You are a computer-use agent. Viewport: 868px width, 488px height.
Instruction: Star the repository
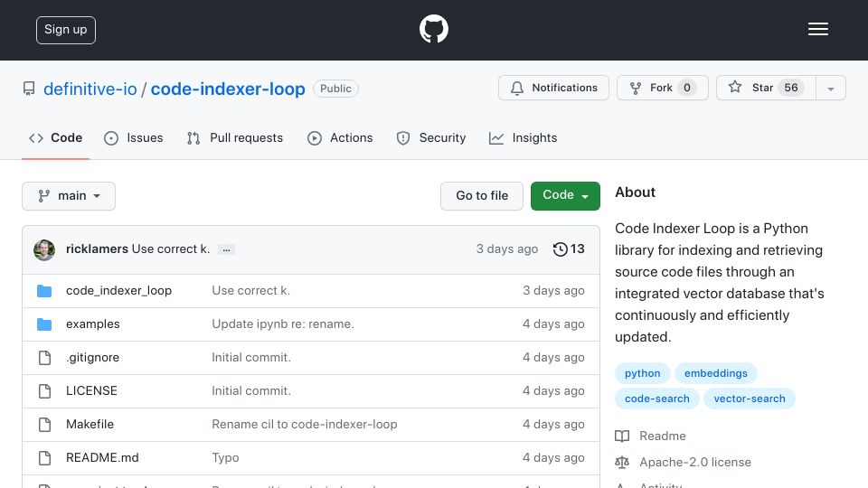point(766,88)
